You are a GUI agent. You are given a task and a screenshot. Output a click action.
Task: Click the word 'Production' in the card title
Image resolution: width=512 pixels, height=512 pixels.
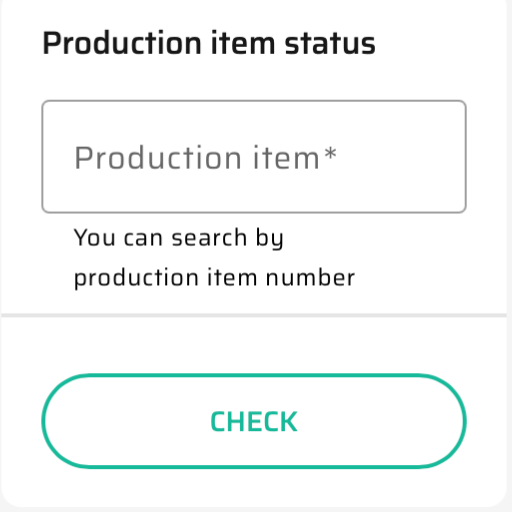[x=122, y=43]
